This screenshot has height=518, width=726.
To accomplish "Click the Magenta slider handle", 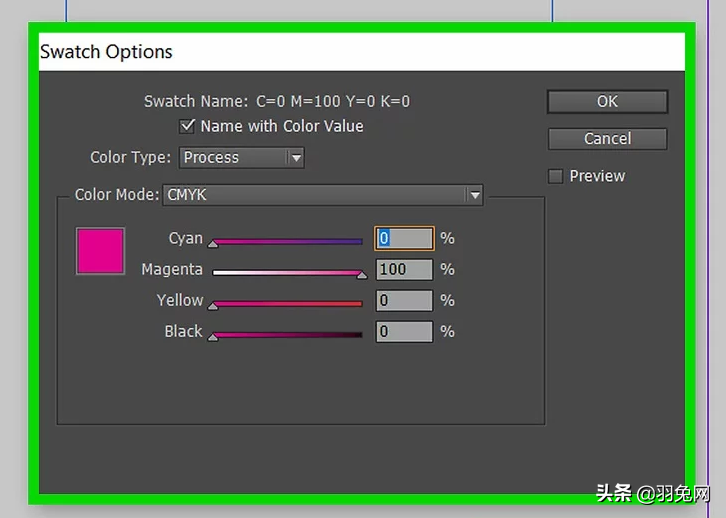I will pyautogui.click(x=362, y=275).
